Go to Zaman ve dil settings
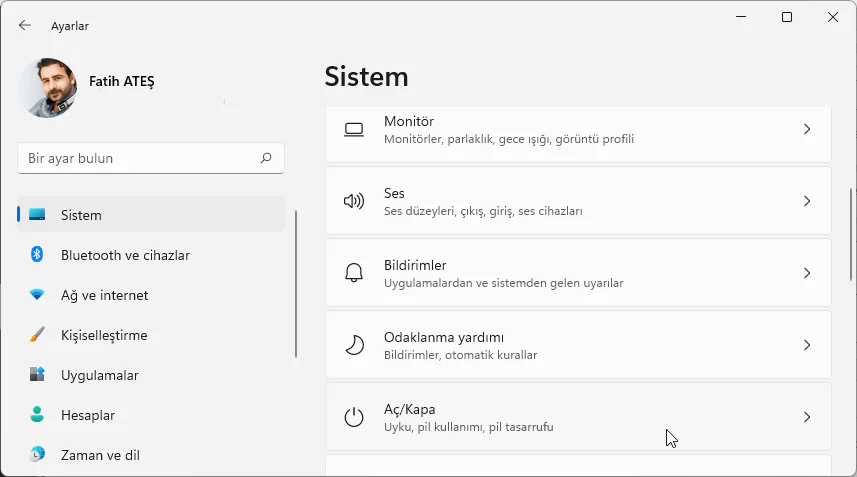The image size is (857, 477). [99, 455]
